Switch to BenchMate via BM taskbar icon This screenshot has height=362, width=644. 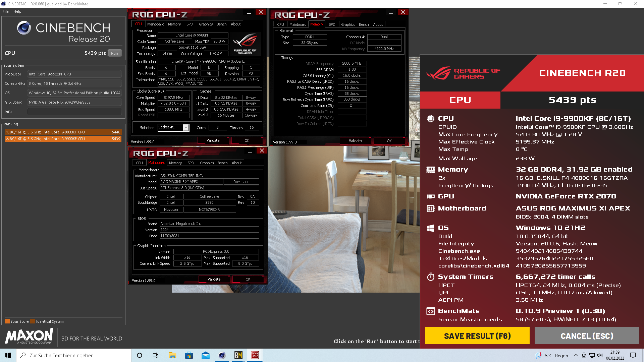coord(238,355)
